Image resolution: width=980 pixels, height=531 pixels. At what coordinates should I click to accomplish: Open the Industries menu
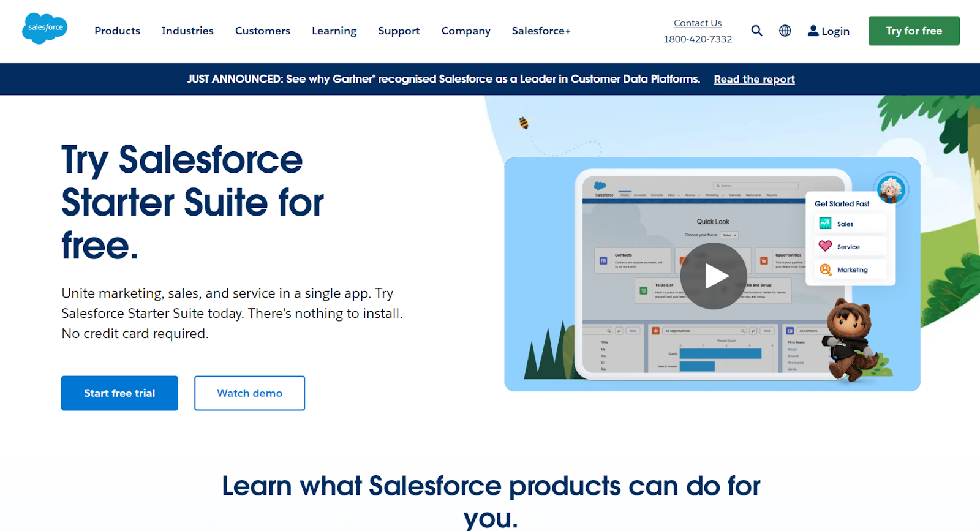187,31
